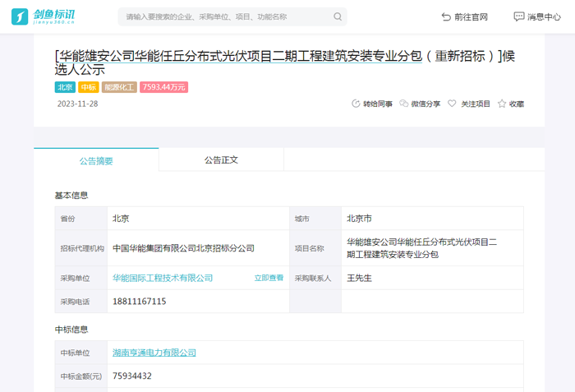Click 微信分享 label text

coord(425,104)
